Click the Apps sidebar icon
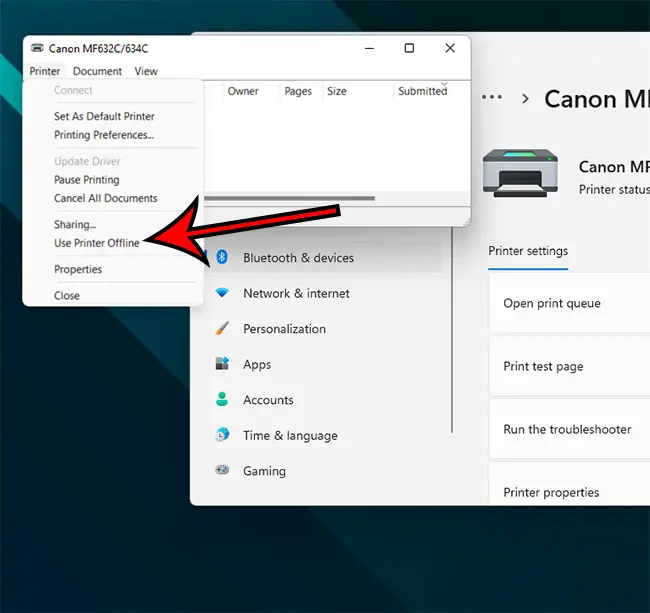The width and height of the screenshot is (650, 613). coord(223,365)
